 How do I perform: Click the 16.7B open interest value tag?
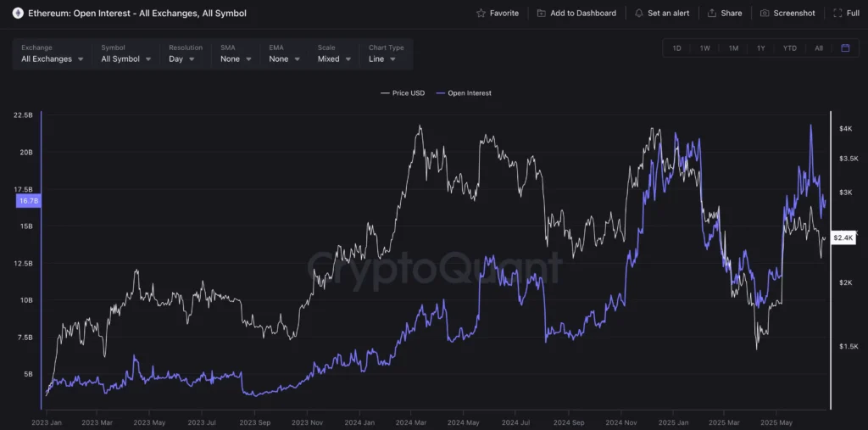coord(29,201)
